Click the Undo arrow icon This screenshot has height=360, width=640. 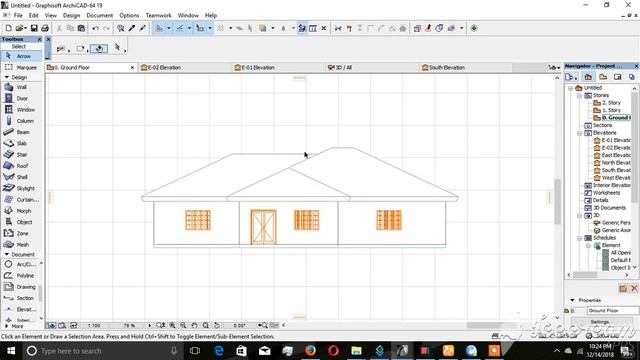pyautogui.click(x=96, y=28)
